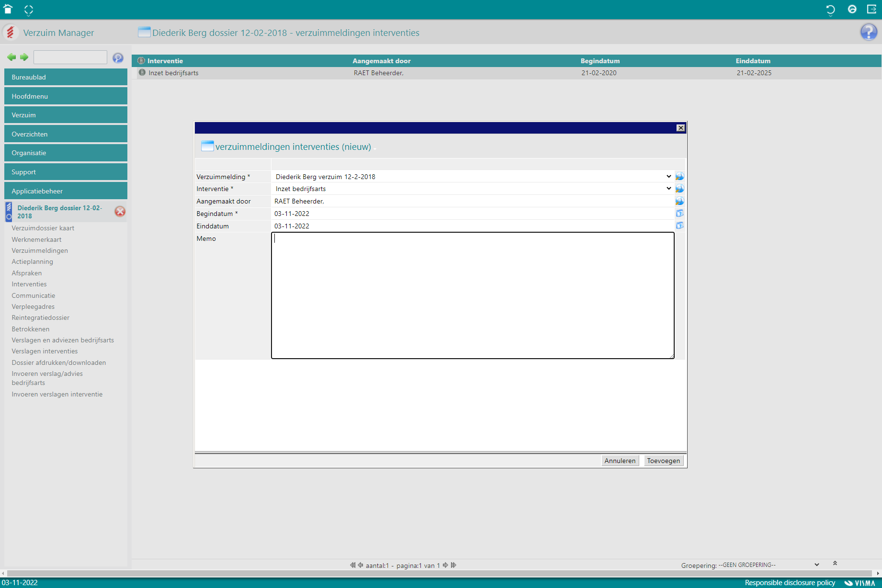The image size is (882, 588).
Task: Go back with the green left arrow
Action: (11, 57)
